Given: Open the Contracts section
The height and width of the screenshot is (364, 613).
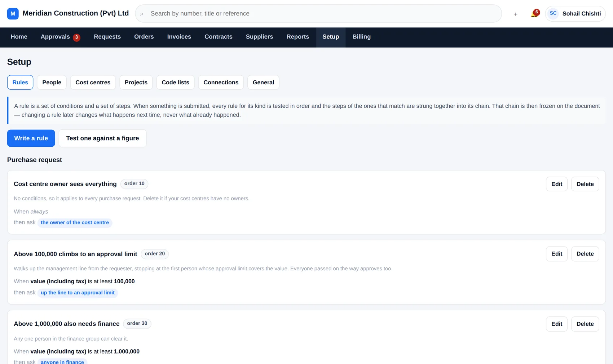Looking at the screenshot, I should click(219, 37).
